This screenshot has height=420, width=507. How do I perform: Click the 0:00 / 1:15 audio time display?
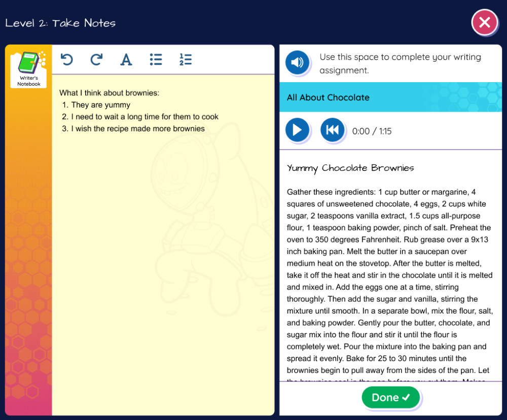tap(372, 131)
